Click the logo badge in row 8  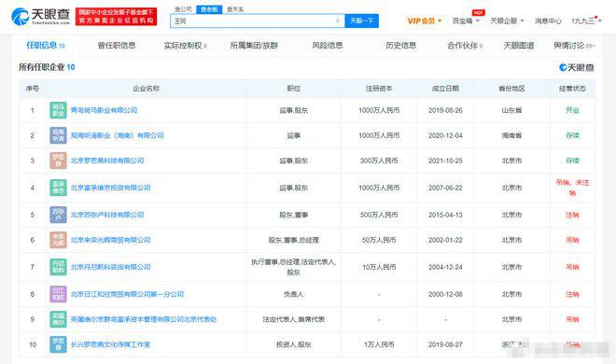point(58,294)
